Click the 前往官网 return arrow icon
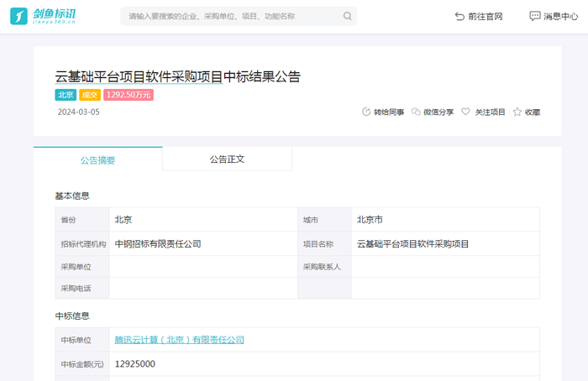 click(459, 17)
